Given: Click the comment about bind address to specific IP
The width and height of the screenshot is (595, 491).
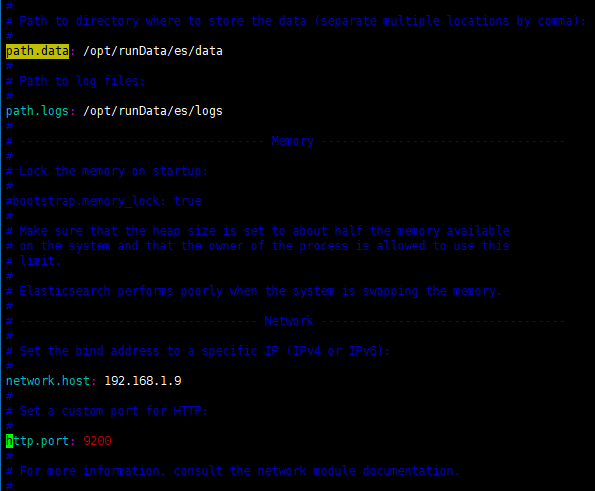Looking at the screenshot, I should point(198,351).
